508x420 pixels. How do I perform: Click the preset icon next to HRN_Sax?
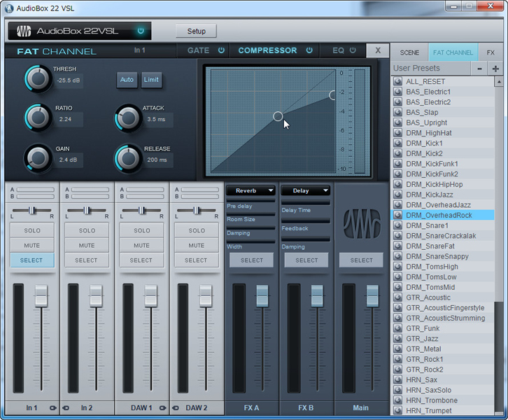click(x=397, y=379)
